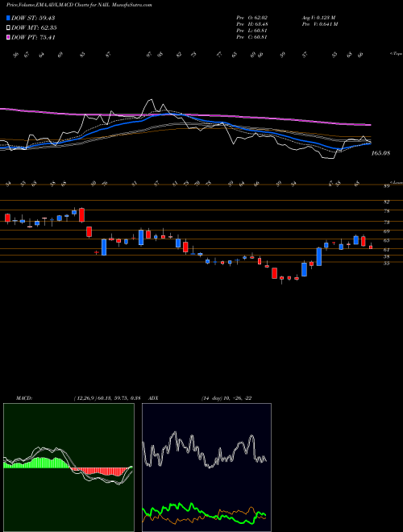Click the magenta DOW PT legend swatch
This screenshot has width=403, height=532.
pyautogui.click(x=8, y=37)
